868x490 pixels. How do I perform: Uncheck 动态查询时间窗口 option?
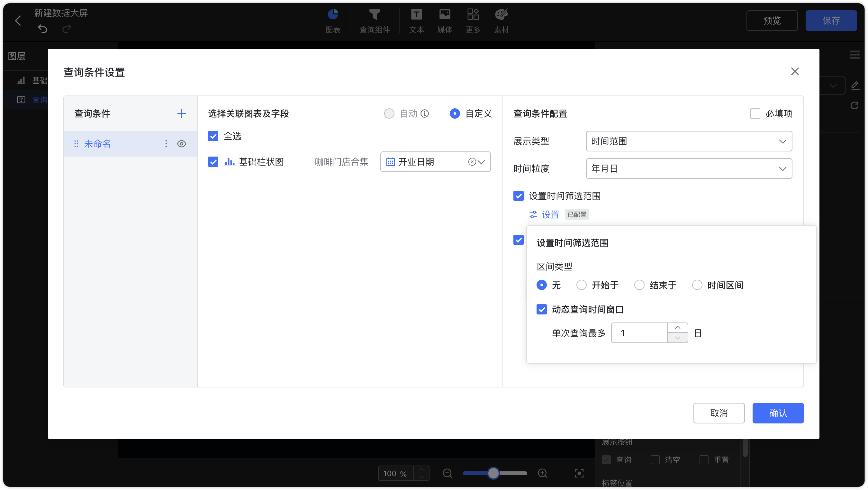(541, 309)
